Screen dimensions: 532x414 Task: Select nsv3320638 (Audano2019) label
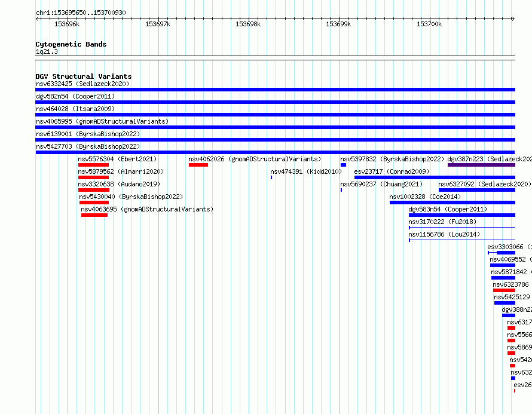coord(119,184)
